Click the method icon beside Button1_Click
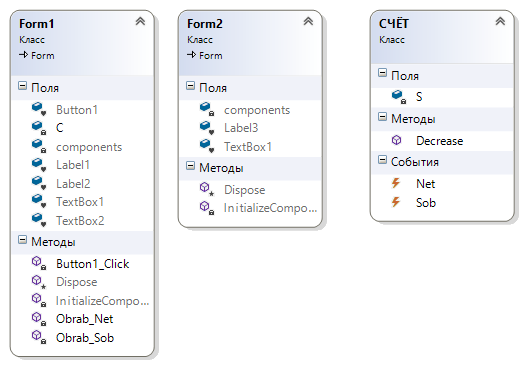523x365 pixels. (x=39, y=263)
